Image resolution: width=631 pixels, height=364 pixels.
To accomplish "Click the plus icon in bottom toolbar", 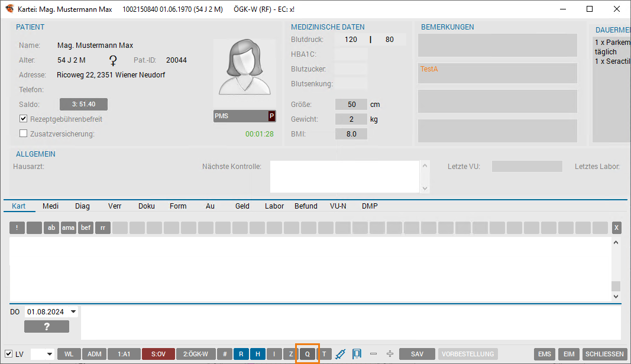I will pos(390,354).
